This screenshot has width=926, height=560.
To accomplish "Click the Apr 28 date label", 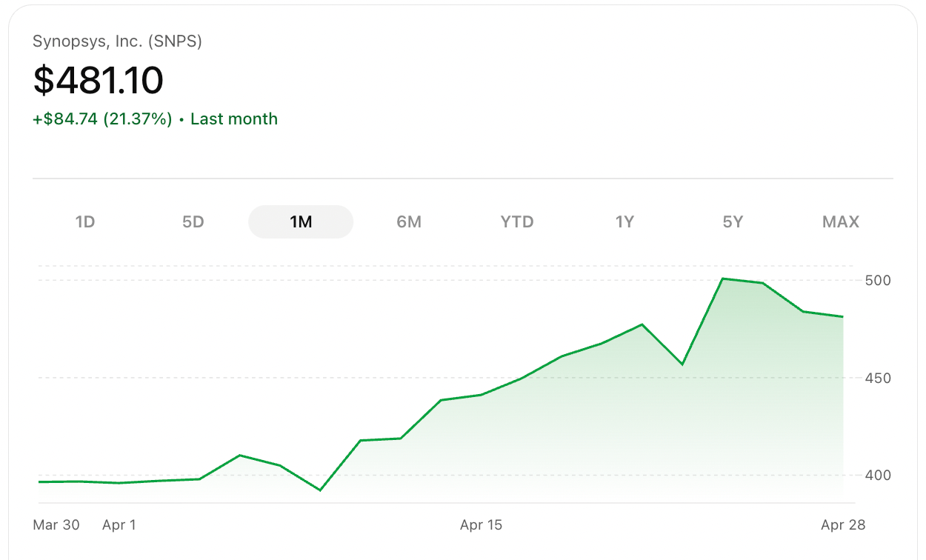I will (843, 525).
